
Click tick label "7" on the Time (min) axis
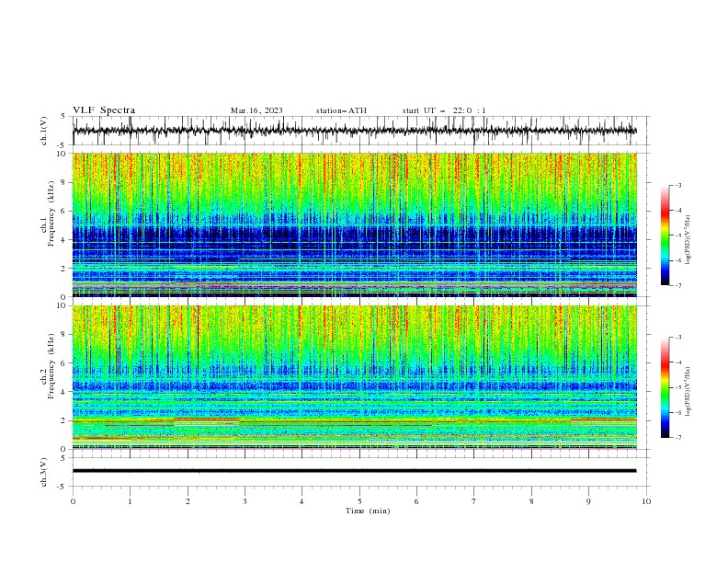point(474,501)
